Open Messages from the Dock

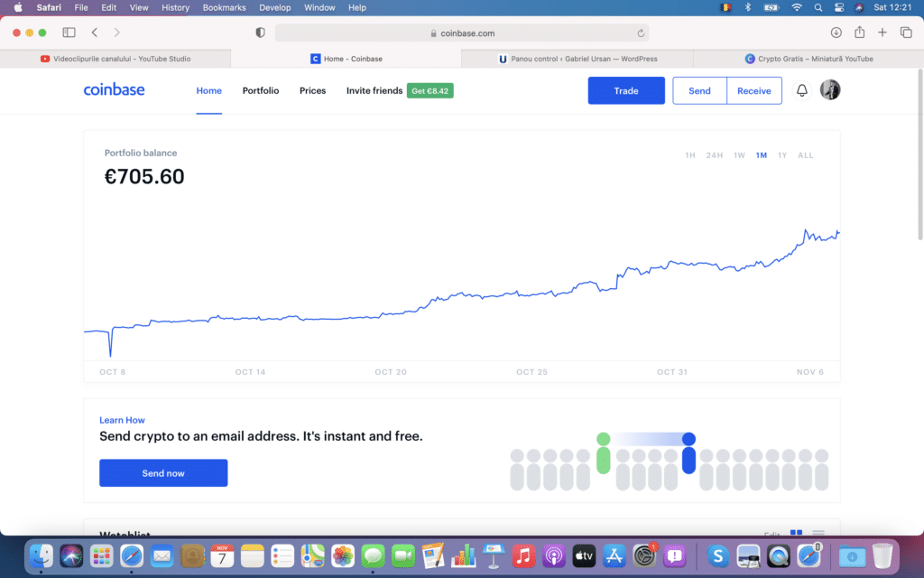(x=373, y=555)
